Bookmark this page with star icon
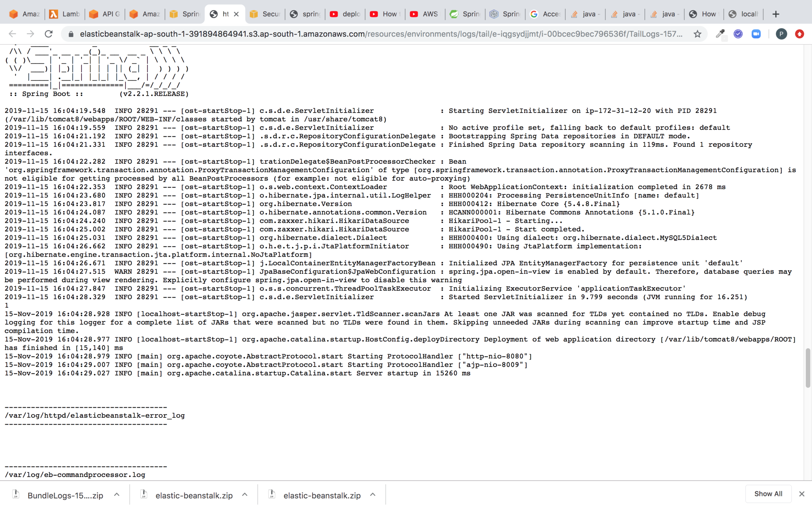Image resolution: width=812 pixels, height=508 pixels. coord(697,34)
